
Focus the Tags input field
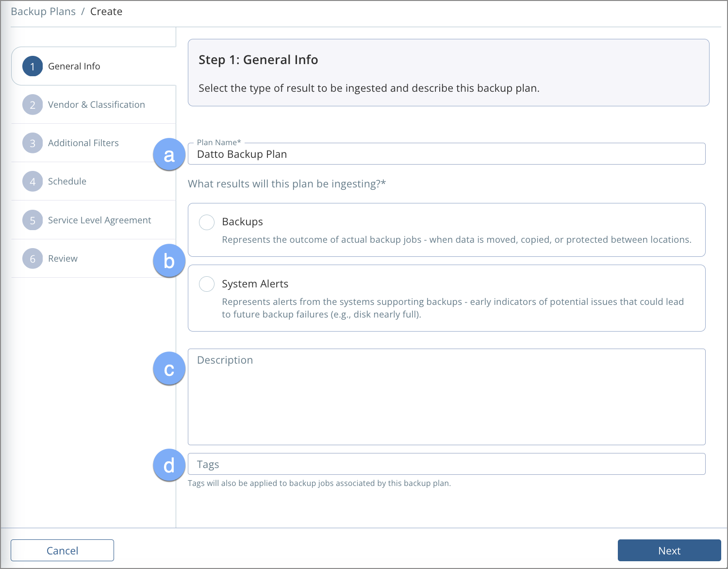[x=447, y=465]
